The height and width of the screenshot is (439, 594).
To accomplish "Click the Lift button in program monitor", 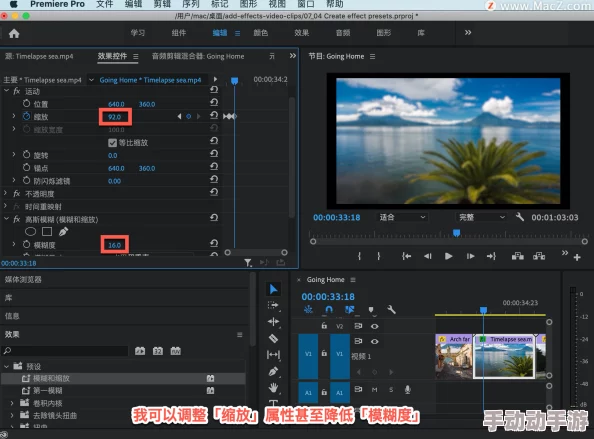I will (517, 256).
